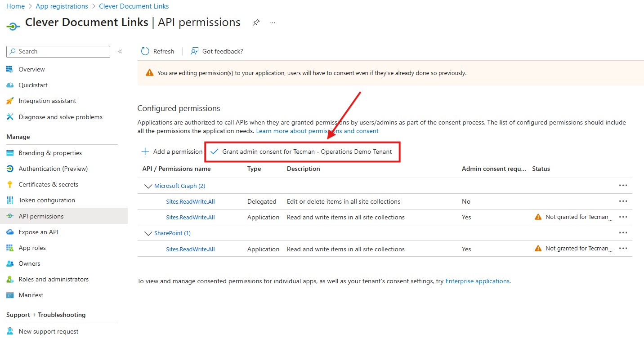Open the Delegated Sites.ReadWrite.All permission
This screenshot has width=644, height=352.
click(x=190, y=201)
